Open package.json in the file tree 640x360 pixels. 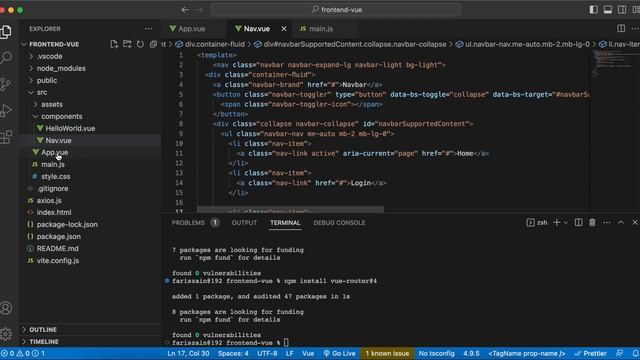point(58,236)
